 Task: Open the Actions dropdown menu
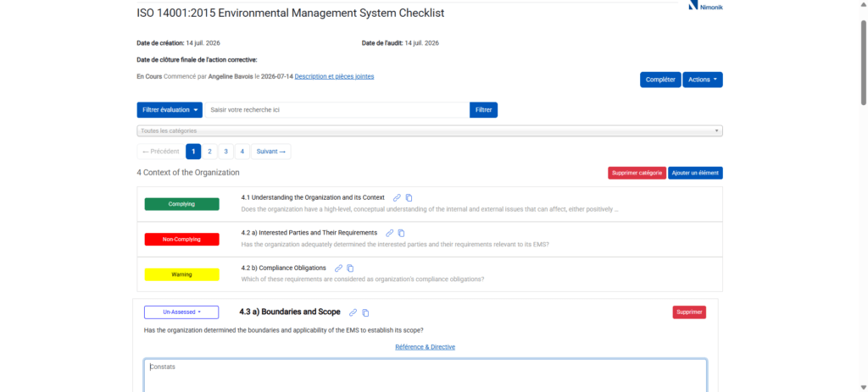click(x=703, y=80)
